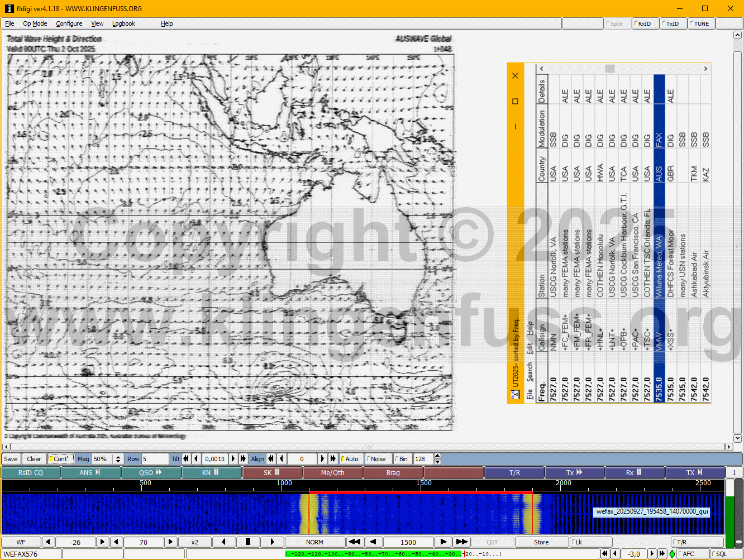Increase the waterfall upper level -26 arrow
The width and height of the screenshot is (744, 560).
point(102,542)
